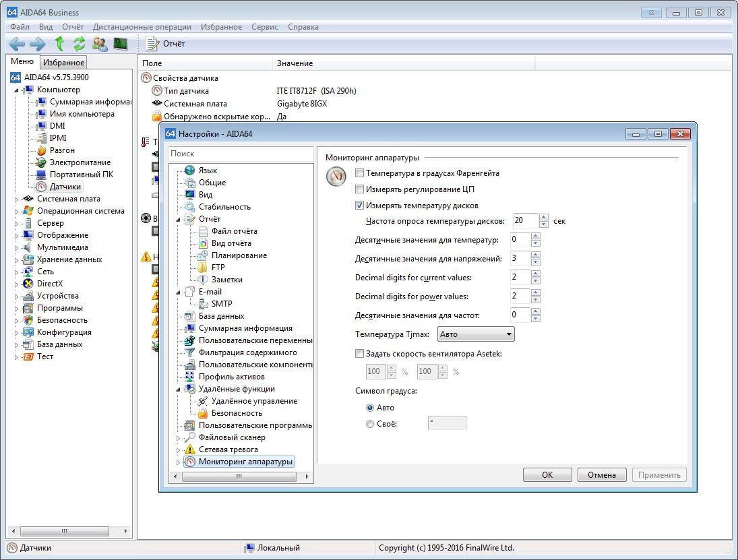Enable Измерять регулирование ЦП checkbox
The height and width of the screenshot is (560, 738).
[x=360, y=189]
